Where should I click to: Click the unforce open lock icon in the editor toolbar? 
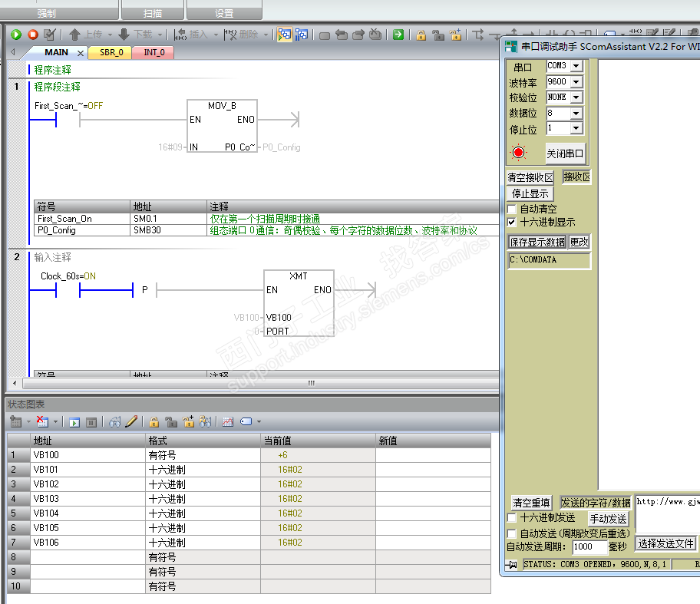(x=438, y=35)
